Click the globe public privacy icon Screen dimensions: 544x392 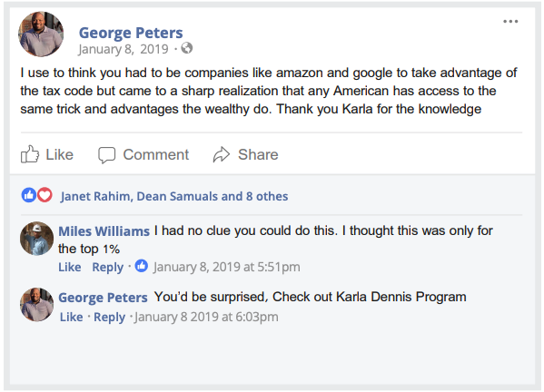187,48
